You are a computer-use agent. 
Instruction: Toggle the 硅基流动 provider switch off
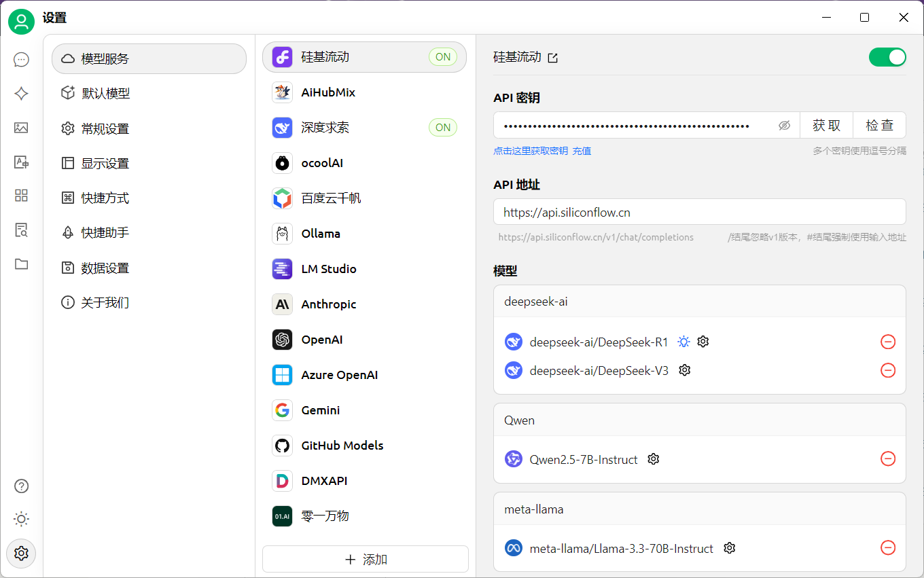click(887, 57)
